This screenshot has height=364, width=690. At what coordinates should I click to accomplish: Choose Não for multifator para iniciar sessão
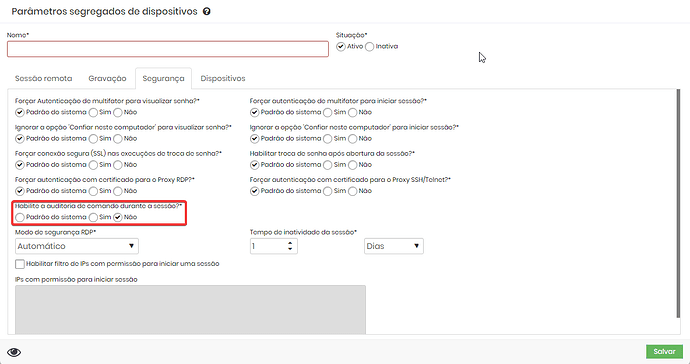[x=352, y=113]
